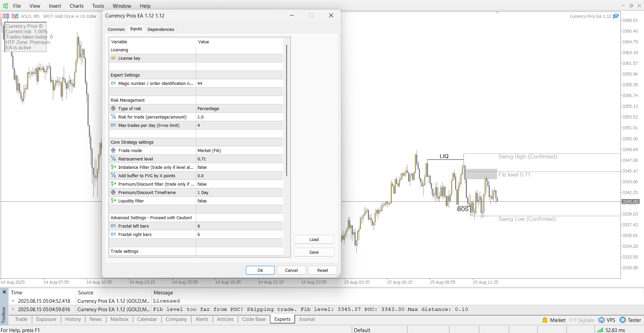Click the Currency Pros EA graduation cap icon

(616, 16)
